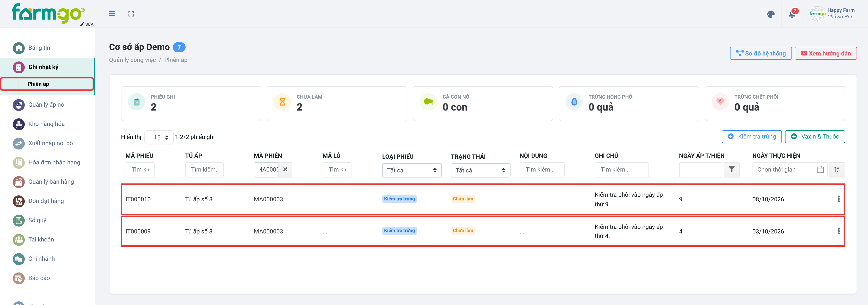Open Xuất nhập nội bộ icon

point(19,143)
